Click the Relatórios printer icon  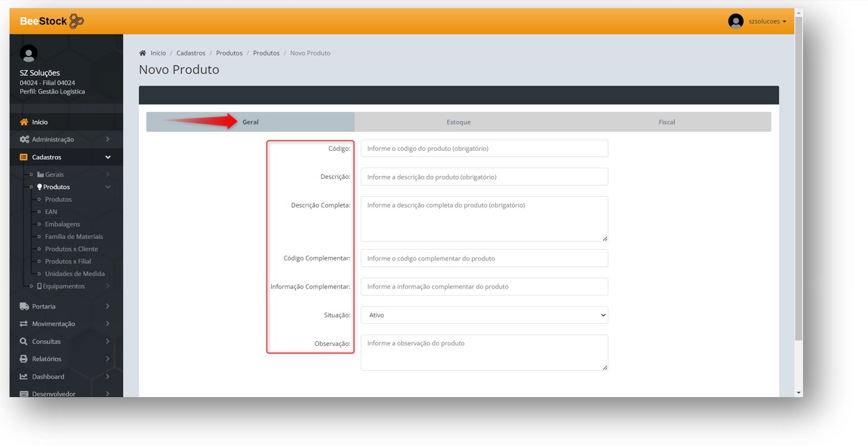(24, 359)
